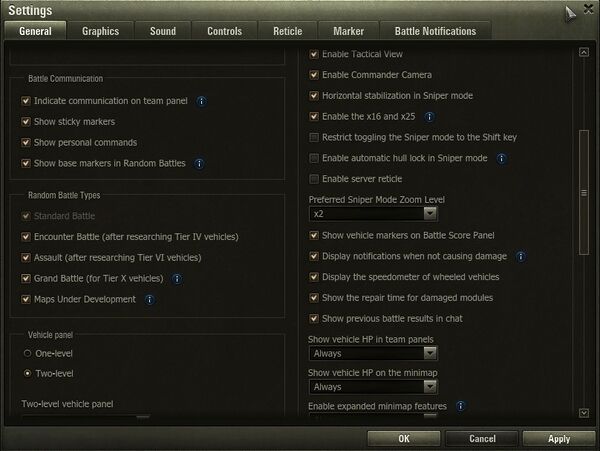The height and width of the screenshot is (451, 600).
Task: Switch to the Graphics tab
Action: pyautogui.click(x=100, y=31)
